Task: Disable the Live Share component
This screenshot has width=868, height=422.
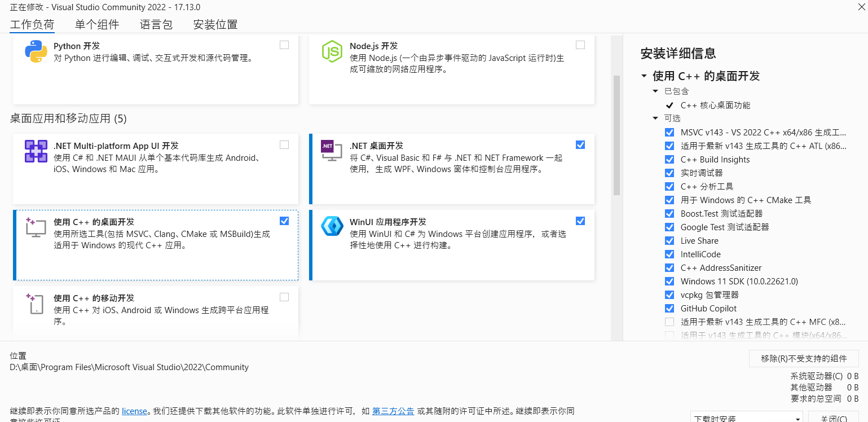Action: point(669,240)
